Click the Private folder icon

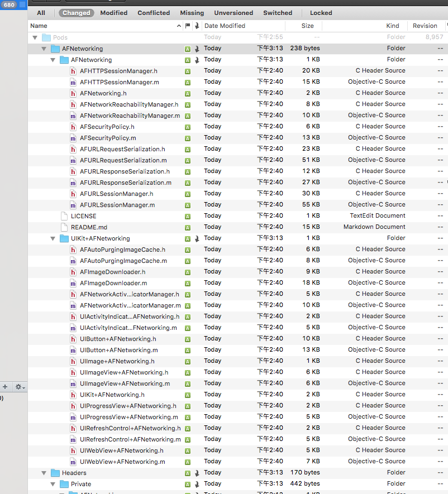pyautogui.click(x=64, y=485)
